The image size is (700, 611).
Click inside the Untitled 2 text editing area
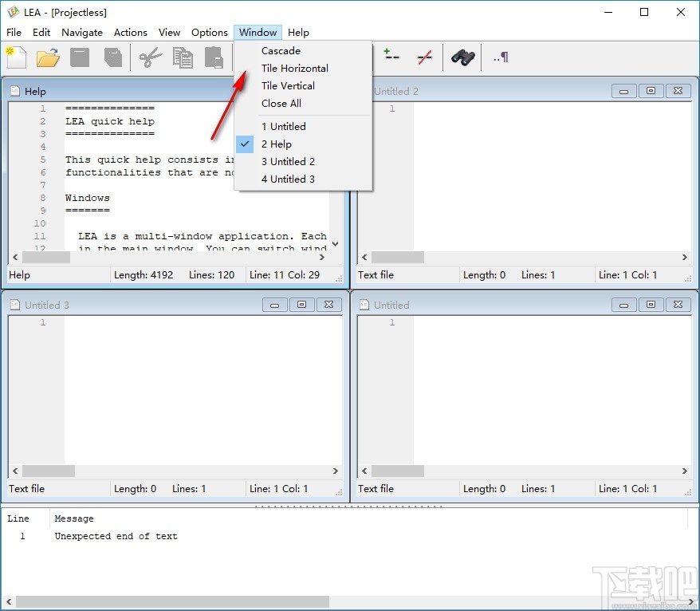(553, 176)
